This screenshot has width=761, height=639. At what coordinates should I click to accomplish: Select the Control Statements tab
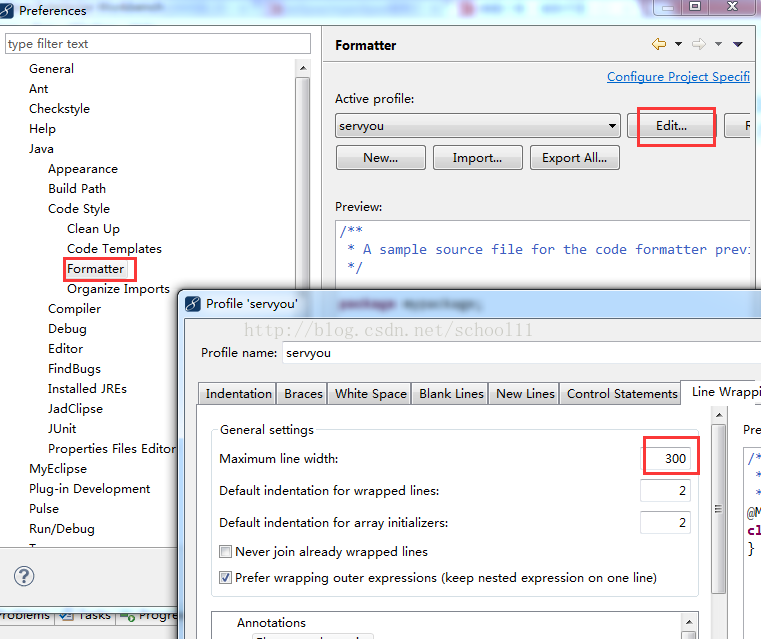621,393
